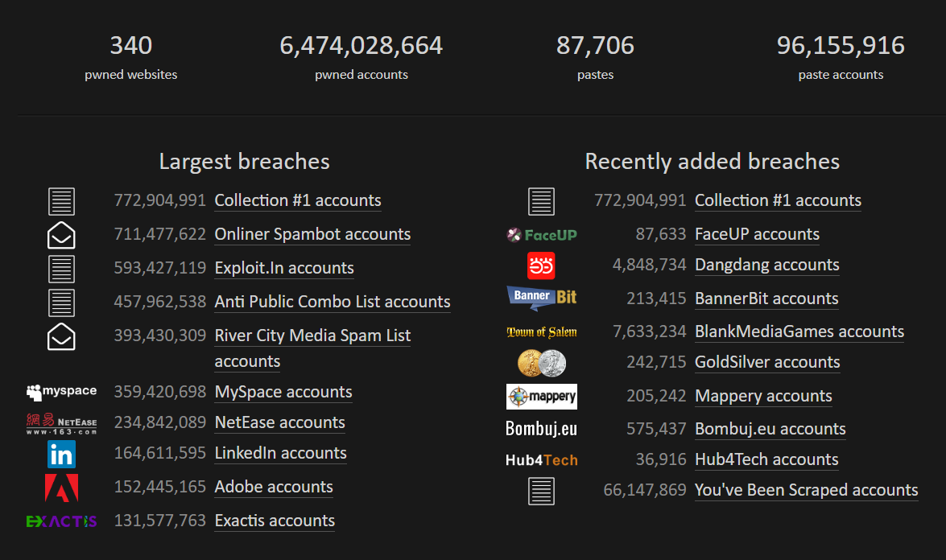This screenshot has height=560, width=946.
Task: Click the Onliner Spambot envelope icon
Action: click(61, 235)
